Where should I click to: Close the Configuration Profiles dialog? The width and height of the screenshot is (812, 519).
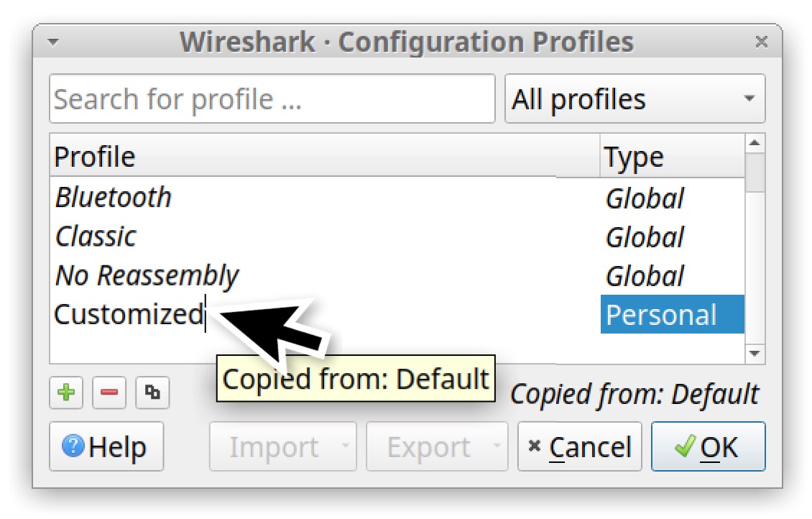click(761, 42)
